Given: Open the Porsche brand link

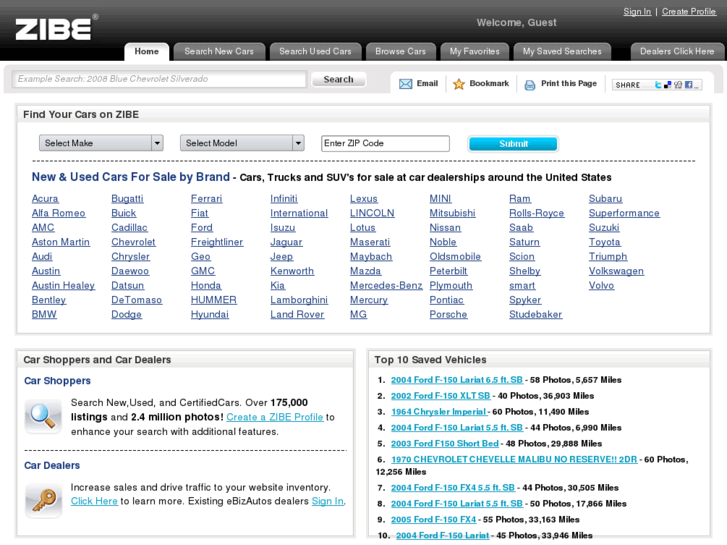Looking at the screenshot, I should (448, 314).
